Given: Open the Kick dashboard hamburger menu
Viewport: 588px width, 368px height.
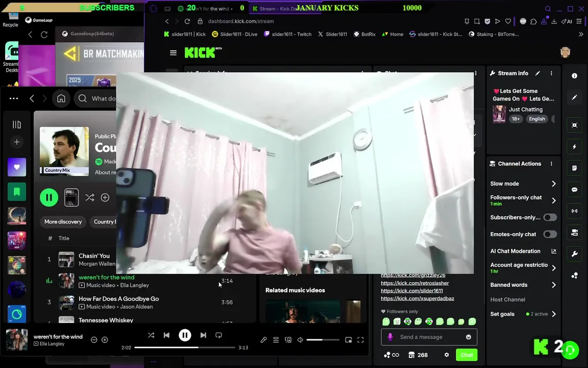Looking at the screenshot, I should [173, 53].
